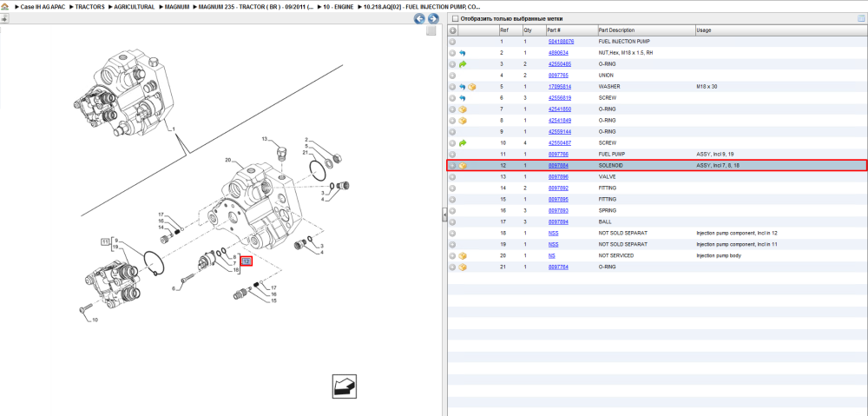Image resolution: width=868 pixels, height=416 pixels.
Task: Open part number link 8097764
Action: (558, 267)
